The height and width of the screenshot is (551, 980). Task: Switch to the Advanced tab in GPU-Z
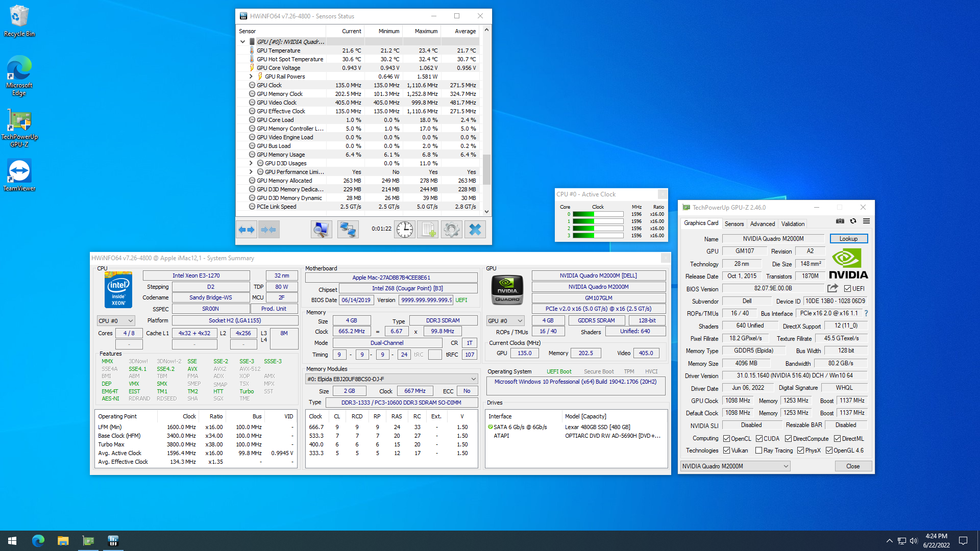click(x=763, y=224)
